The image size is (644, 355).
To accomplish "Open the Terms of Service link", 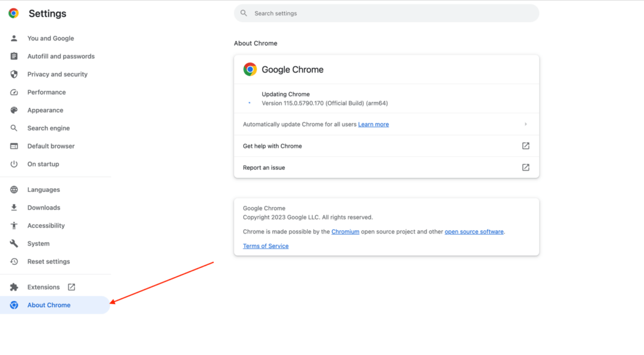I will (x=266, y=246).
